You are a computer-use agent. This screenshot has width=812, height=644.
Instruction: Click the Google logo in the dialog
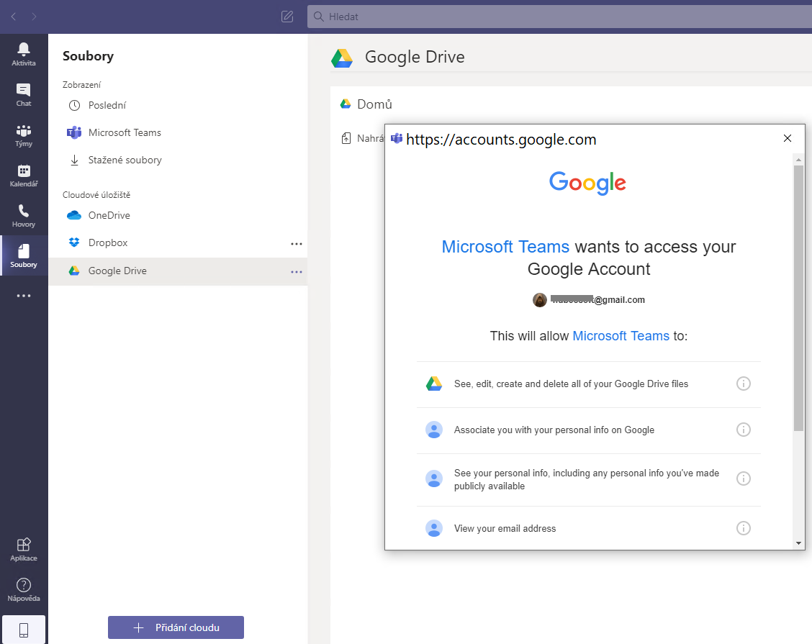point(588,183)
